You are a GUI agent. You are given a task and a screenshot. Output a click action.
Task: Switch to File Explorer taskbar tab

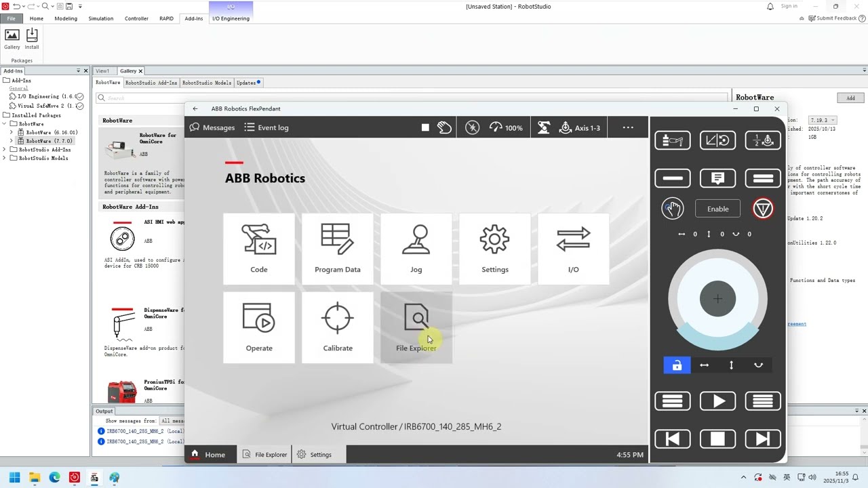[264, 454]
